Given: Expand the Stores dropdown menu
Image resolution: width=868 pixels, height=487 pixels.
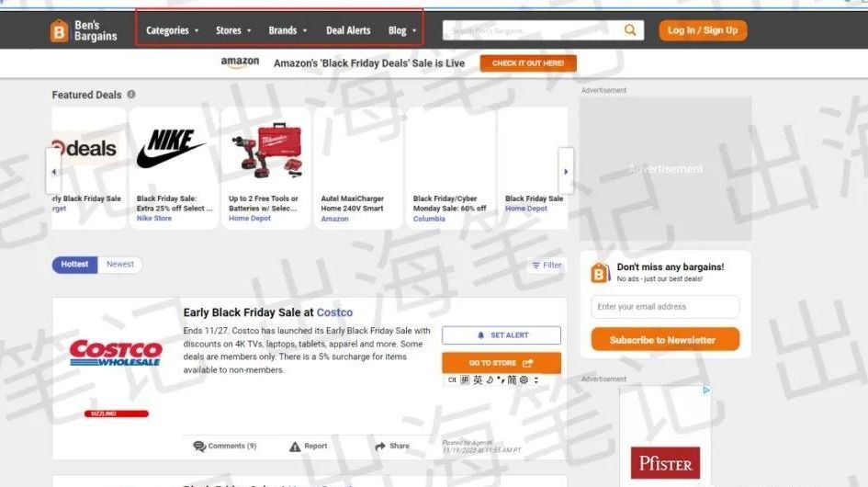Looking at the screenshot, I should 233,30.
